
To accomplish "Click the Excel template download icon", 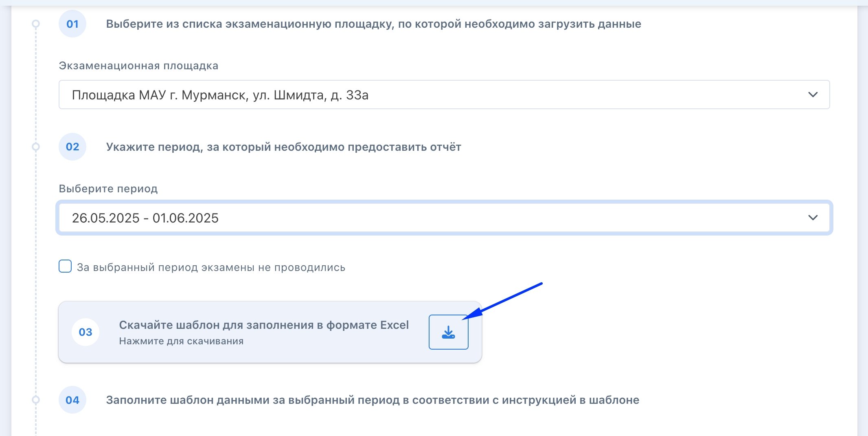I will point(448,332).
